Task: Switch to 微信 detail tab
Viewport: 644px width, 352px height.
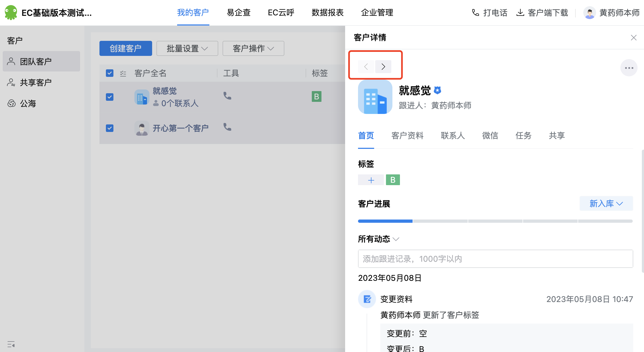Action: click(490, 136)
